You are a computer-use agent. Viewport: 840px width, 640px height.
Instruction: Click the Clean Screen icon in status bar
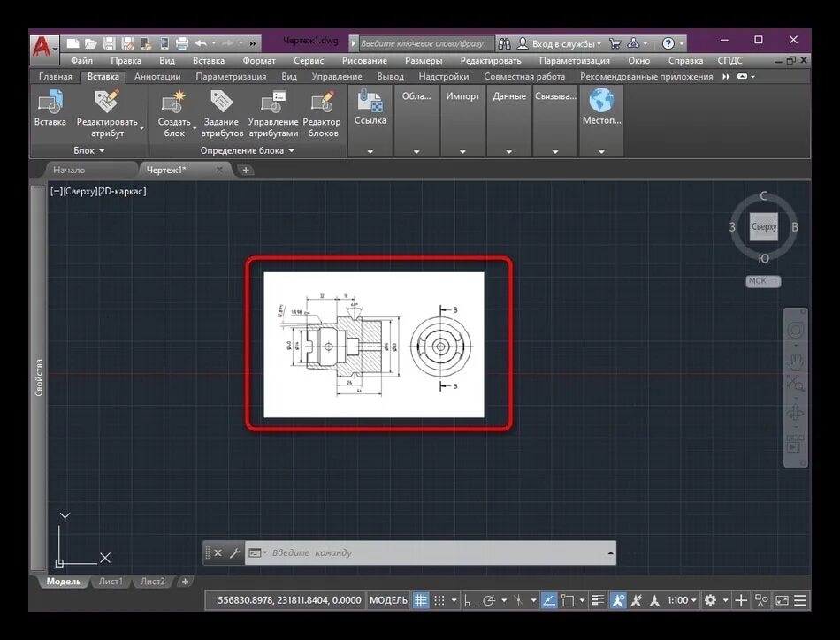(x=783, y=600)
